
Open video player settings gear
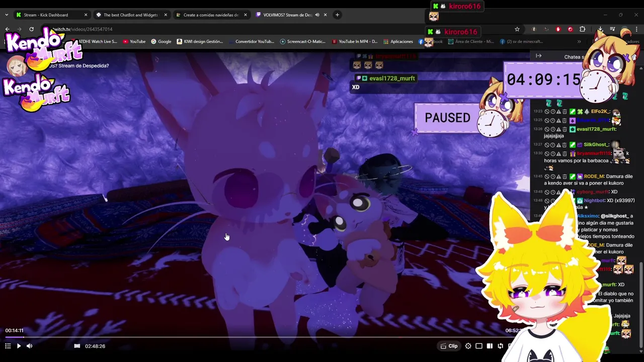click(x=468, y=346)
